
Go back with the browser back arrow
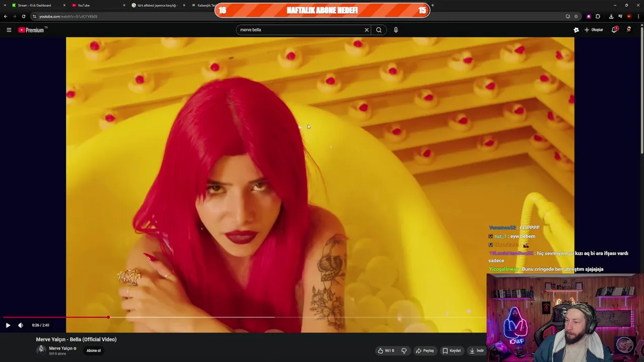(x=6, y=16)
